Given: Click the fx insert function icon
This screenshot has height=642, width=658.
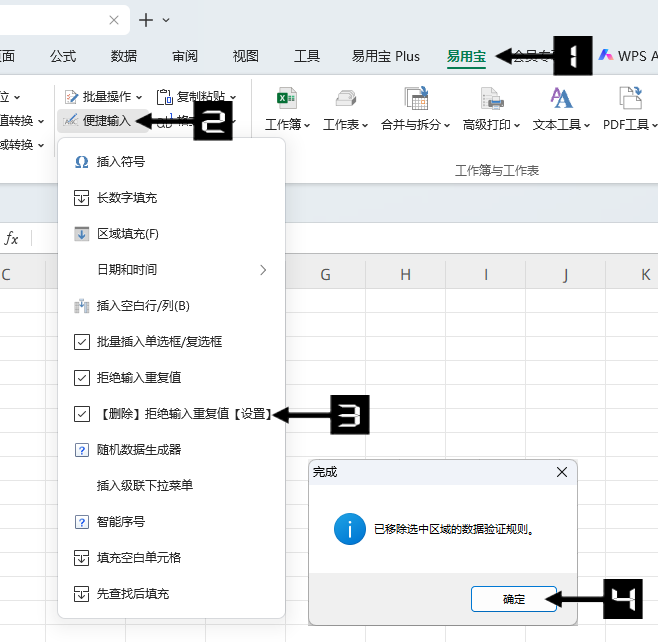Looking at the screenshot, I should (x=12, y=238).
